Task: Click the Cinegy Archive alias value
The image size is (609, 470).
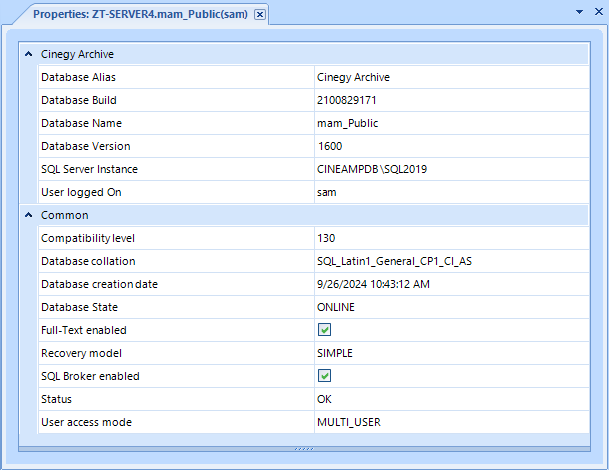Action: [353, 77]
